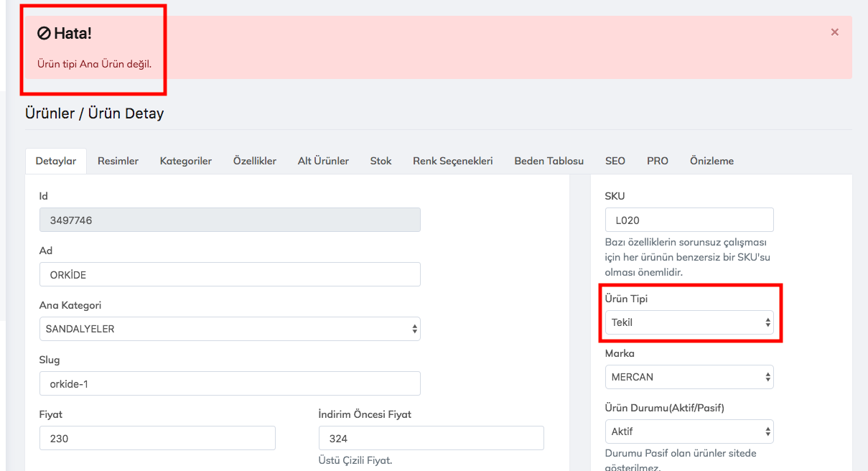Click the Detaylar tab
The height and width of the screenshot is (471, 868).
point(56,161)
